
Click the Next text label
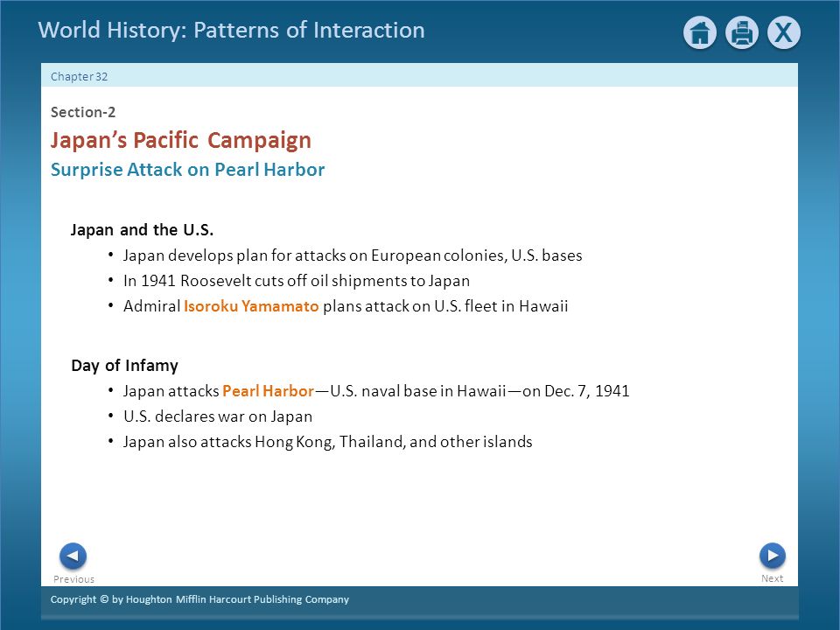(772, 578)
